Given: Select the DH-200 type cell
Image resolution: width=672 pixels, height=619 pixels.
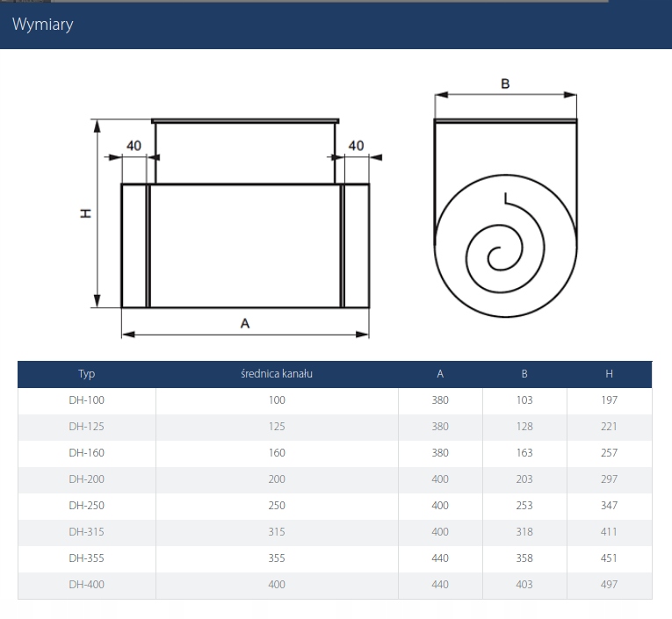Looking at the screenshot, I should 87,479.
